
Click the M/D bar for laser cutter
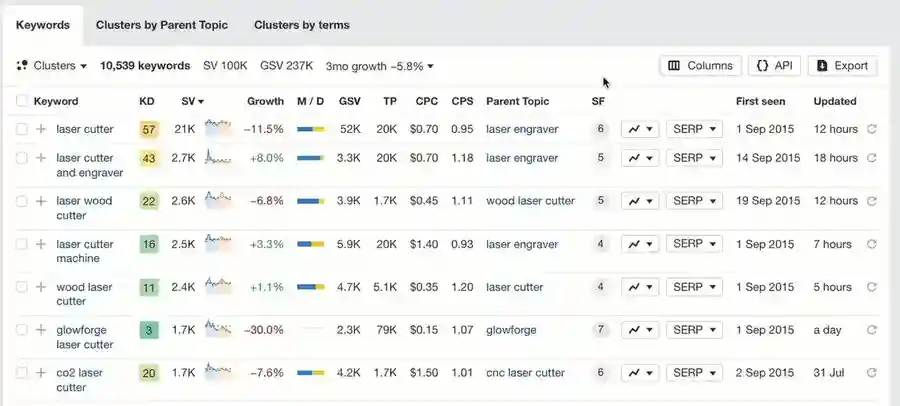coord(311,129)
